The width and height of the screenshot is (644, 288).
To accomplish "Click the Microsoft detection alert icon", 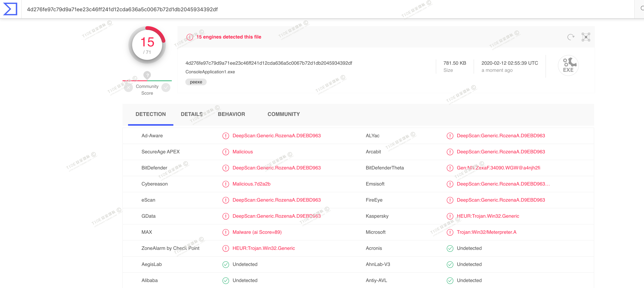I will coord(450,232).
